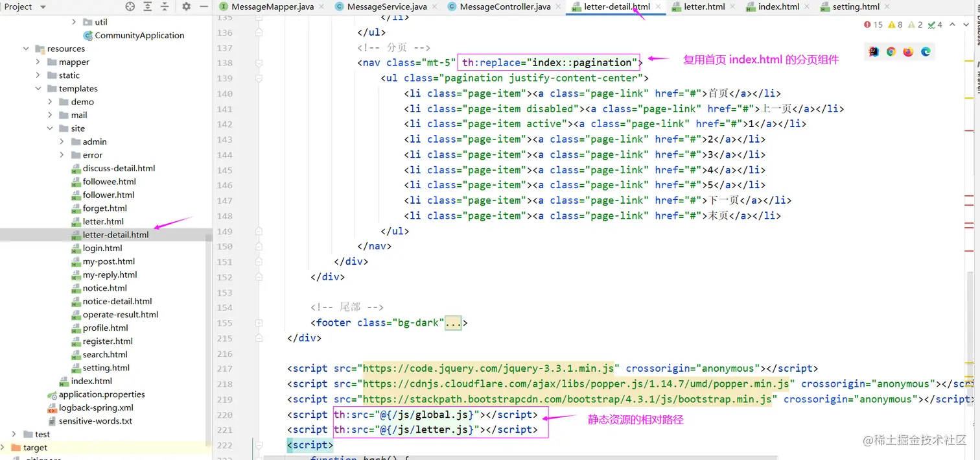
Task: Open preview in built-in IntelliJ browser icon
Action: (x=874, y=52)
